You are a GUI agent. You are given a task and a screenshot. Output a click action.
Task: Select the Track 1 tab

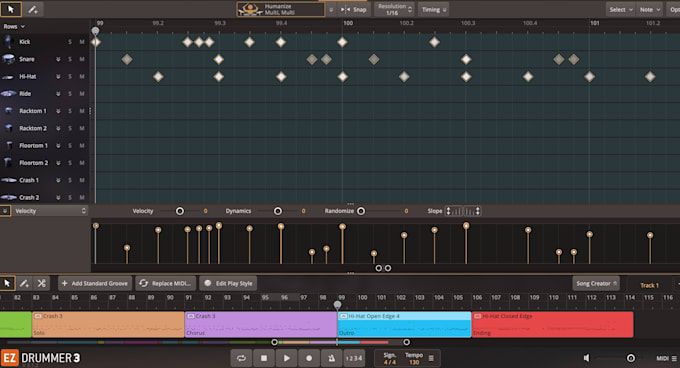[649, 285]
